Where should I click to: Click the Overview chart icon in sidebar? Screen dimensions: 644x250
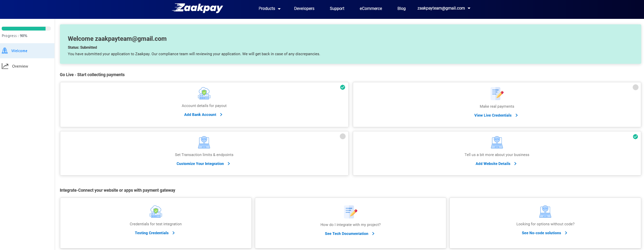pos(5,66)
